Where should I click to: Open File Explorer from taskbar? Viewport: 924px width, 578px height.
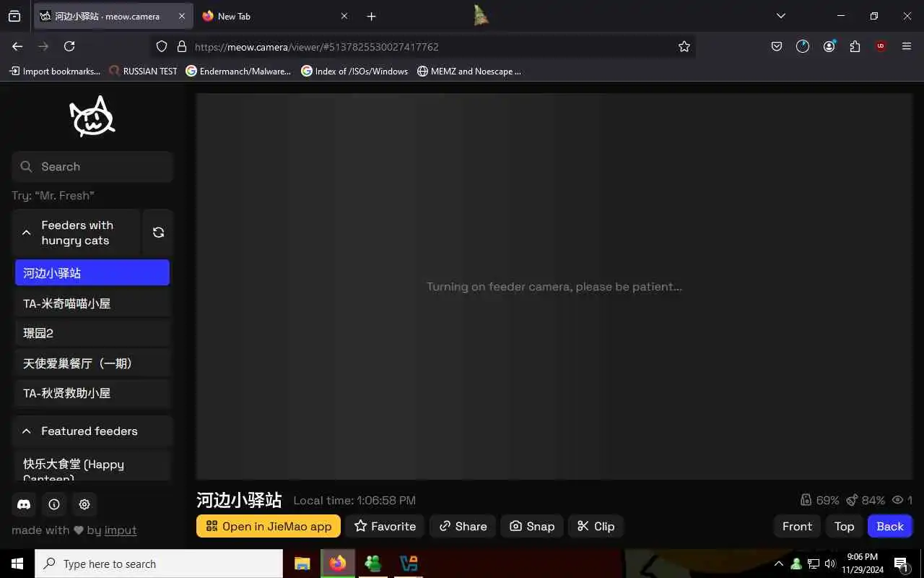302,564
